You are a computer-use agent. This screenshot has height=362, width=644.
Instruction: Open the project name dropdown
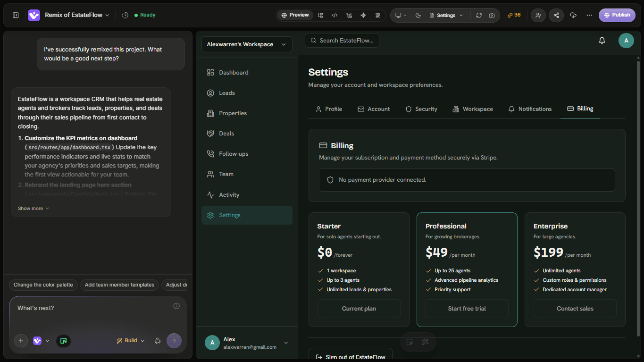[x=77, y=15]
